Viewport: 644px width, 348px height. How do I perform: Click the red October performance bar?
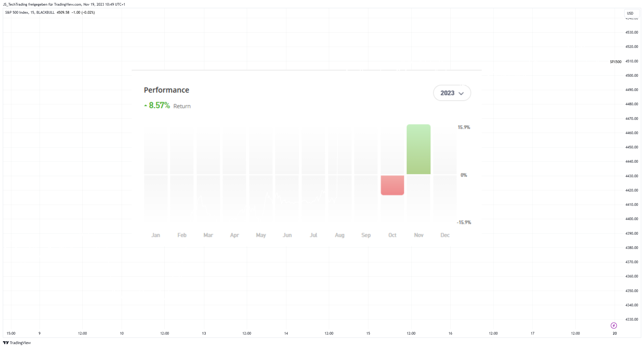[x=392, y=185]
